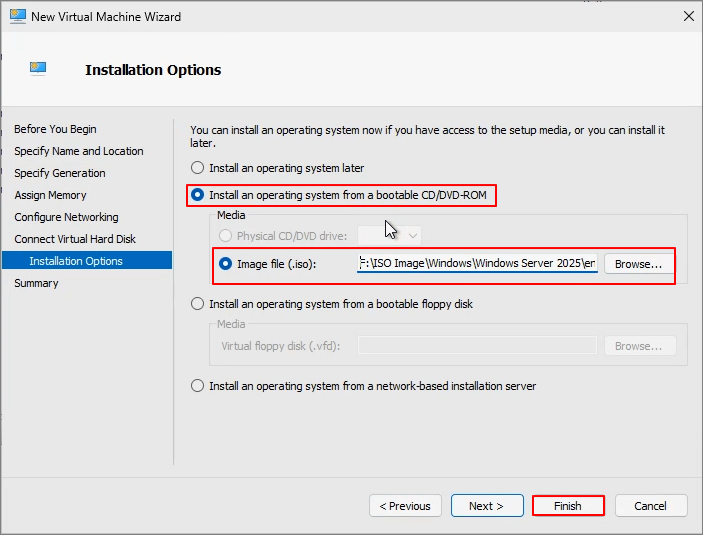Open the Connect Virtual Hard Disk step
Viewport: 703px width, 535px height.
pos(75,239)
